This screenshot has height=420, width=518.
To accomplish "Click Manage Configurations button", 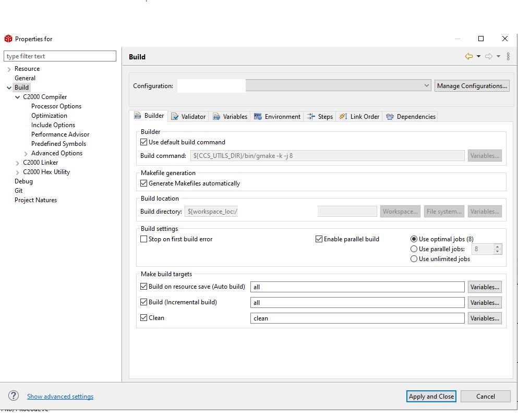I will [x=472, y=86].
